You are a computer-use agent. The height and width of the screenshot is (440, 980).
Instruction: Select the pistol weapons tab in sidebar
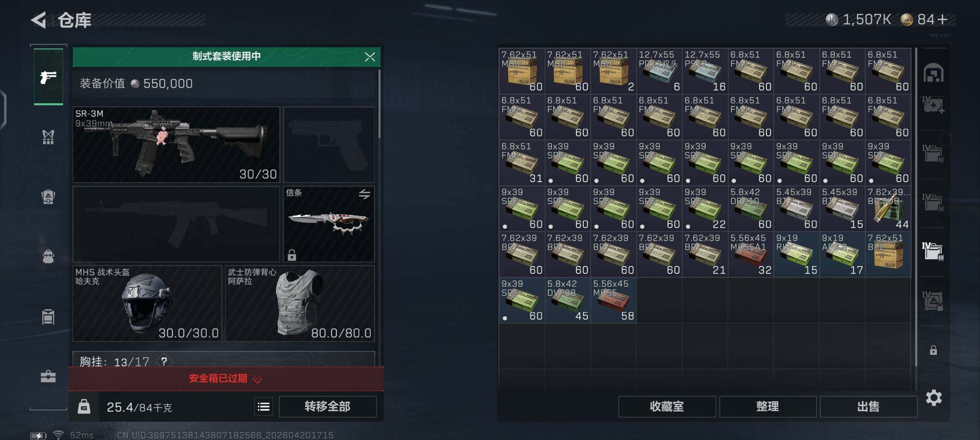coord(48,77)
